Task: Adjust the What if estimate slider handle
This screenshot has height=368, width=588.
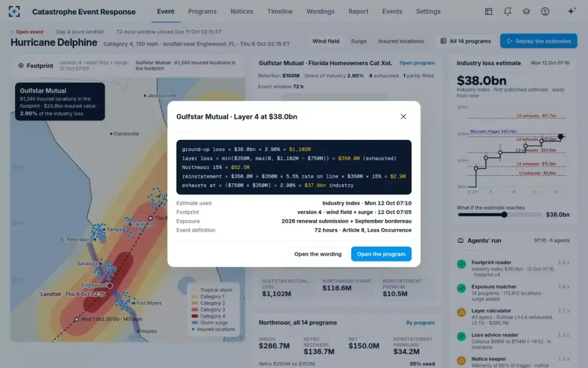Action: 504,215
